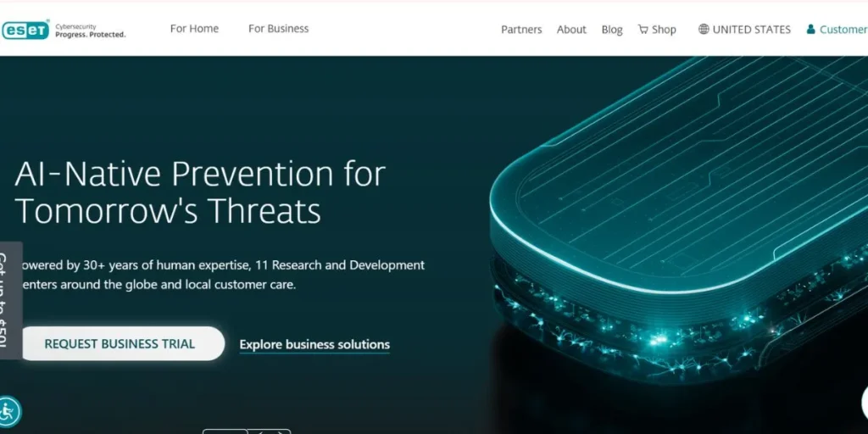Click the shopping cart icon

[x=643, y=29]
